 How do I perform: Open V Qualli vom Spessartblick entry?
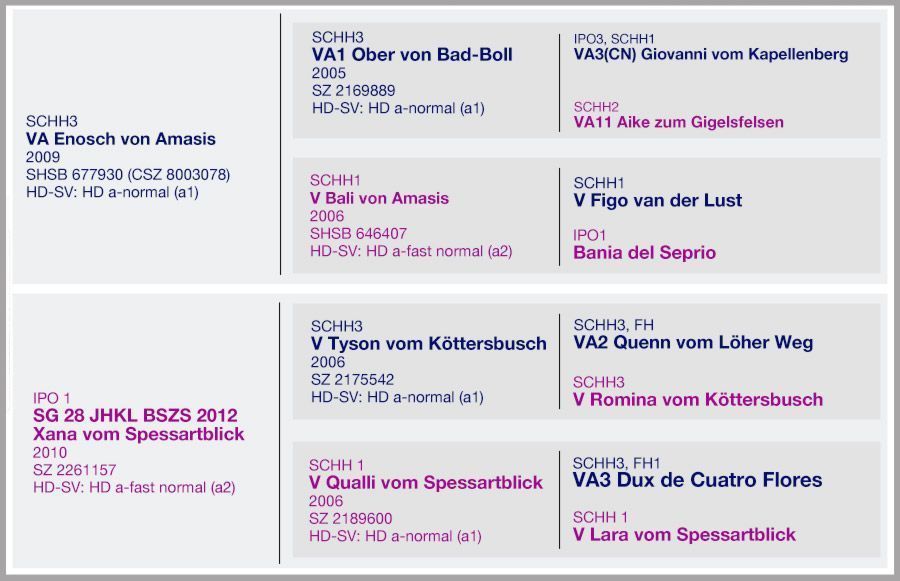(x=426, y=482)
